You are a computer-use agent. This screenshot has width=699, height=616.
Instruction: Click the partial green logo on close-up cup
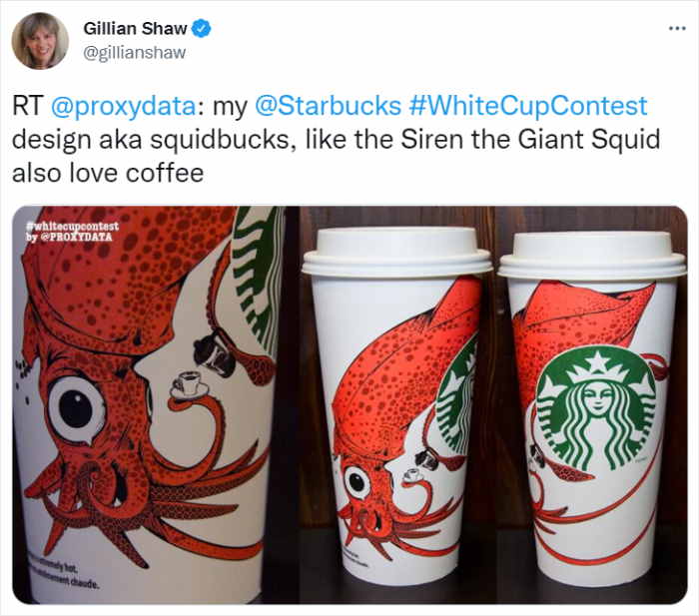click(x=258, y=279)
